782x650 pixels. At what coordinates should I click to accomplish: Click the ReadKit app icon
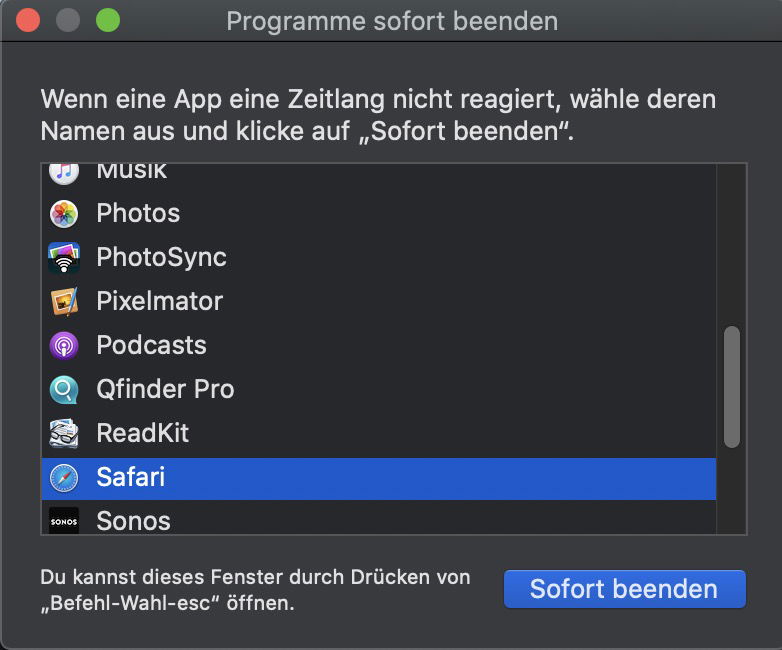(64, 433)
